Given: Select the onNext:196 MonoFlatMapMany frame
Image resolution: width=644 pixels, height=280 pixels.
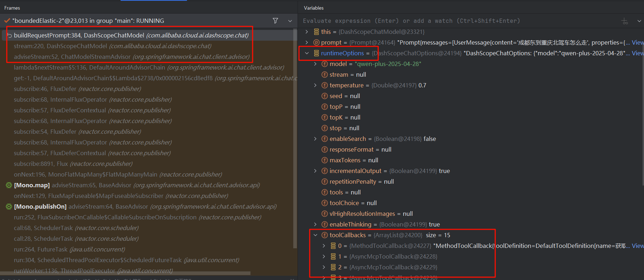Looking at the screenshot, I should 118,174.
